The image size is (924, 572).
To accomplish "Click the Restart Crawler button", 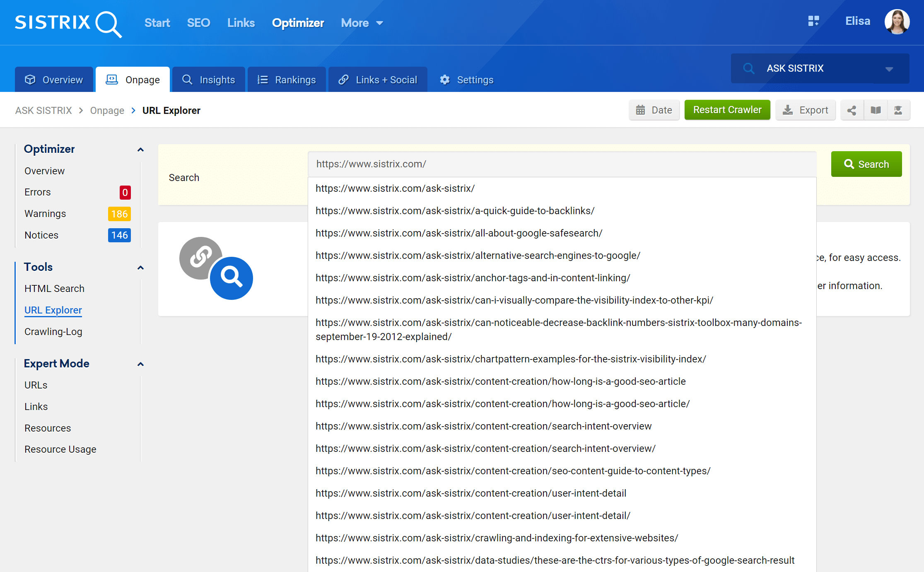I will 727,110.
